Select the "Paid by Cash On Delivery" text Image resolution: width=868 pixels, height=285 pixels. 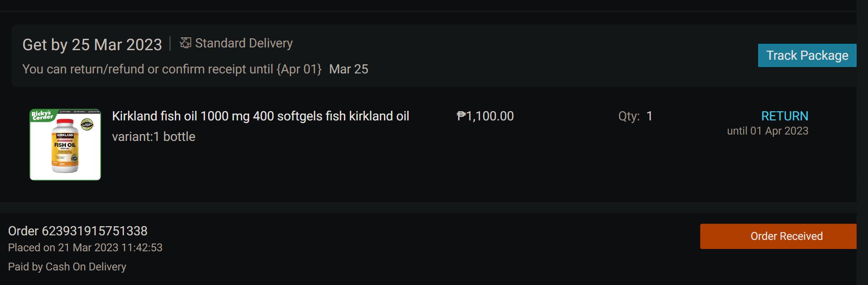67,267
